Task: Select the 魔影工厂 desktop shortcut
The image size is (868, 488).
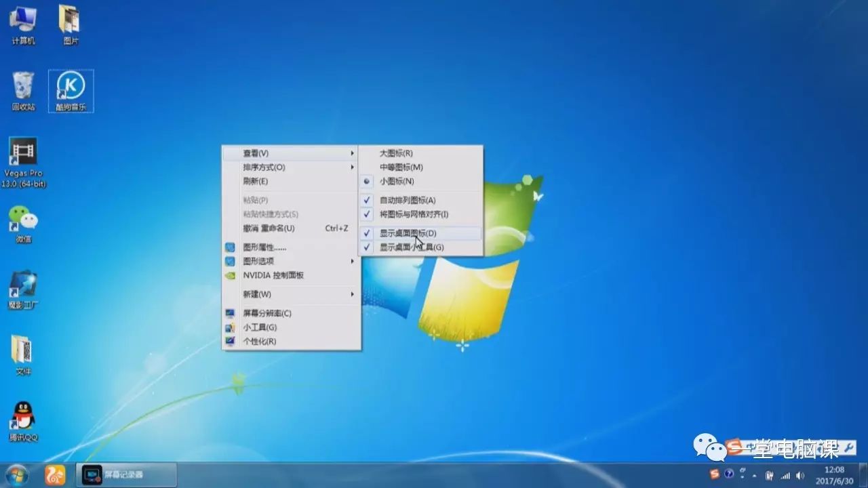Action: point(23,290)
